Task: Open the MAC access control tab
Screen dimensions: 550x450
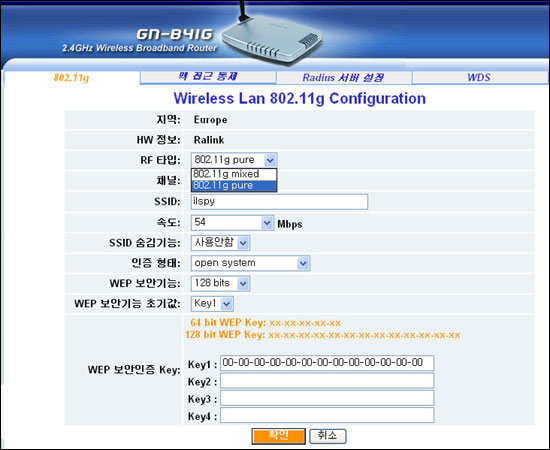Action: point(208,76)
